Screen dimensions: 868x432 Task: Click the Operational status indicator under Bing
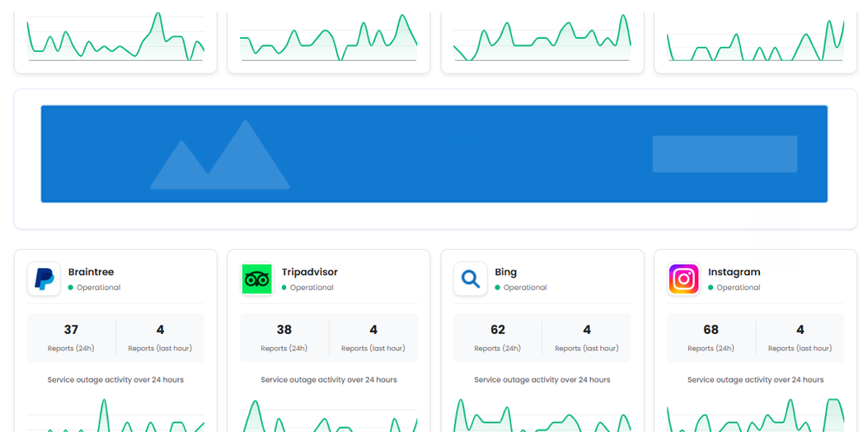pos(521,288)
